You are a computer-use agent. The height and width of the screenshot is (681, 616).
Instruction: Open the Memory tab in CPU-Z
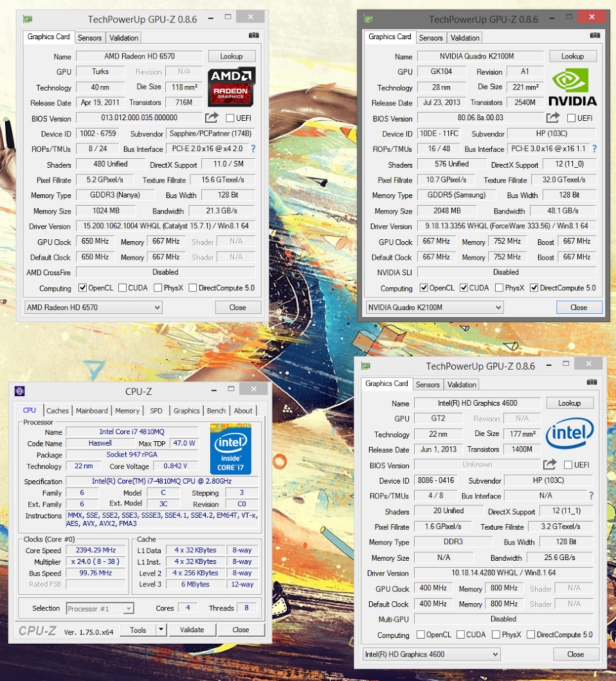(x=127, y=411)
